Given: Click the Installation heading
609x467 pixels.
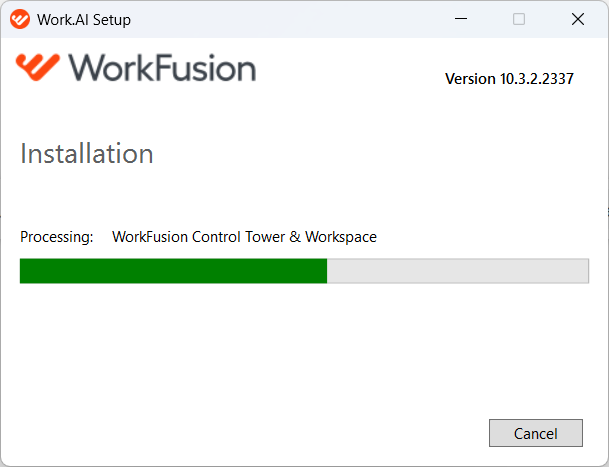Looking at the screenshot, I should (x=87, y=153).
